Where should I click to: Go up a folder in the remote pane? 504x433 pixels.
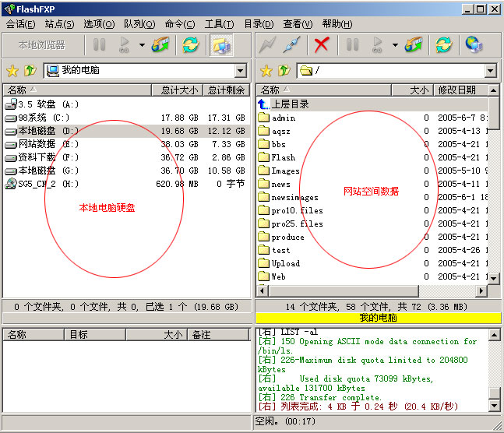[284, 71]
